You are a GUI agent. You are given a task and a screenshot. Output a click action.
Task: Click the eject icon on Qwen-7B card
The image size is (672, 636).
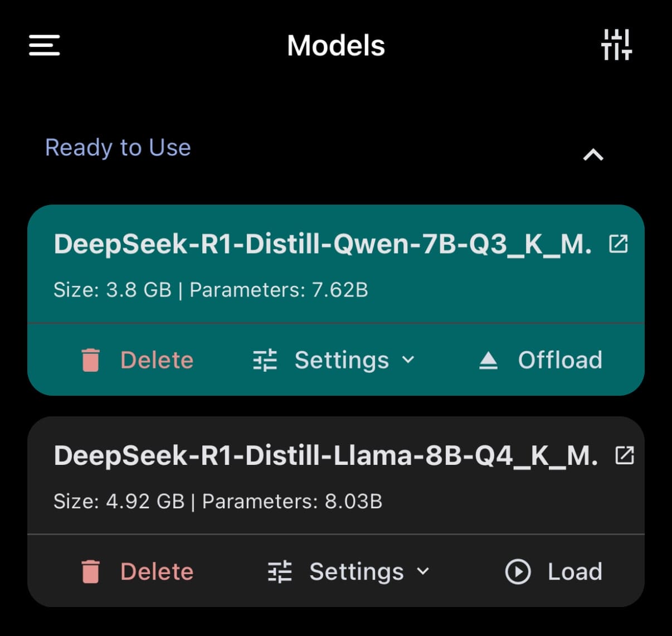(488, 361)
